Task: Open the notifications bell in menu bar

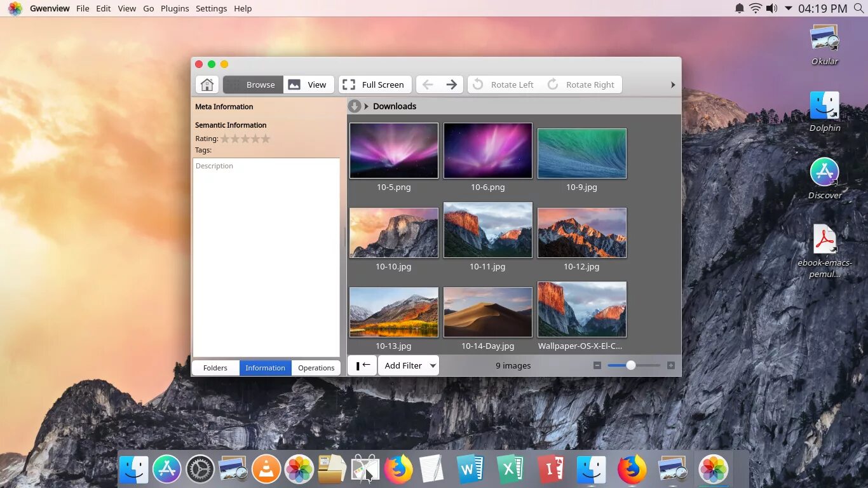Action: point(740,8)
